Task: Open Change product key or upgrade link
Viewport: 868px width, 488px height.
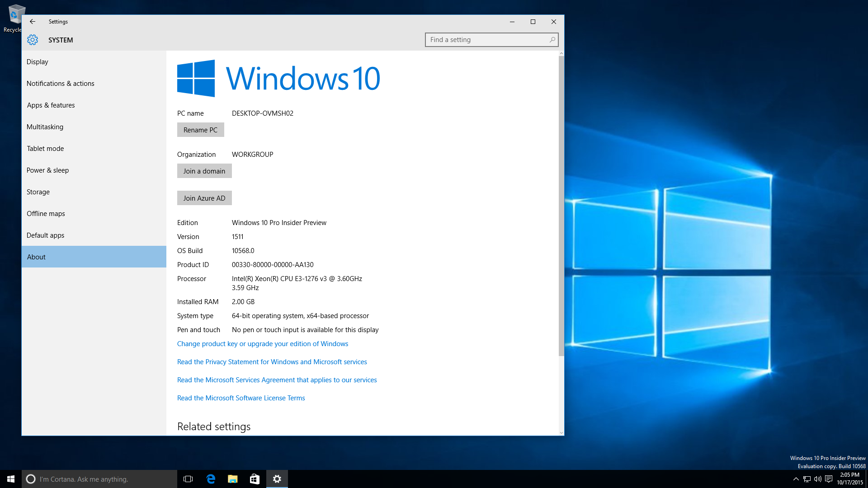Action: pos(262,343)
